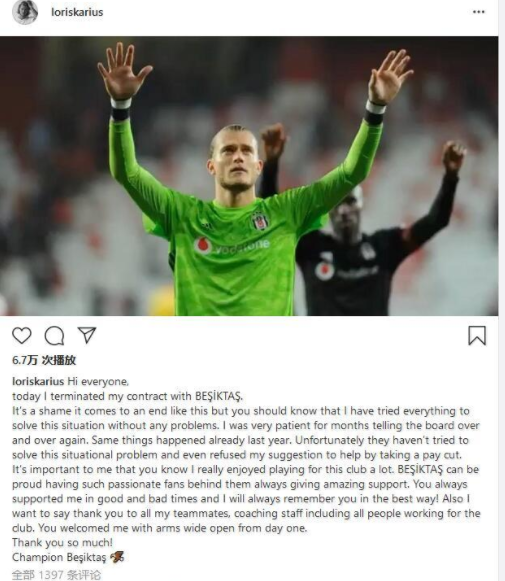Save post with bookmark icon
The width and height of the screenshot is (505, 581).
tap(477, 335)
